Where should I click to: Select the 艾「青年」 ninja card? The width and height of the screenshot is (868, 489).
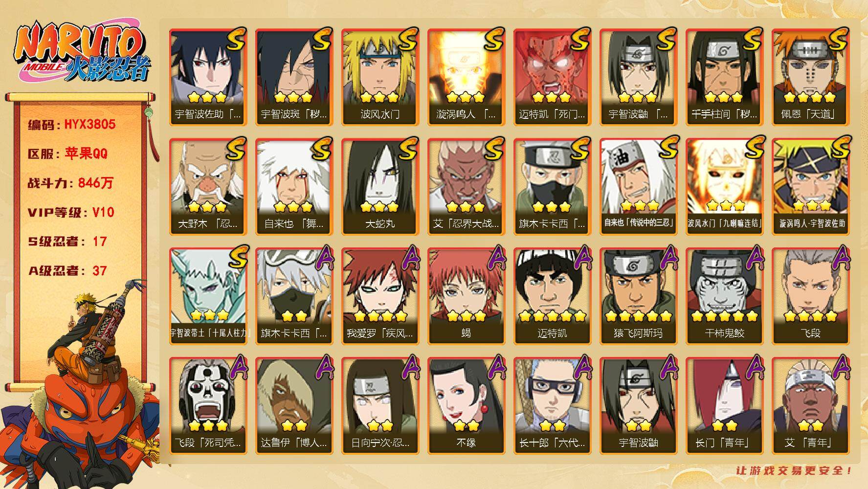click(810, 405)
